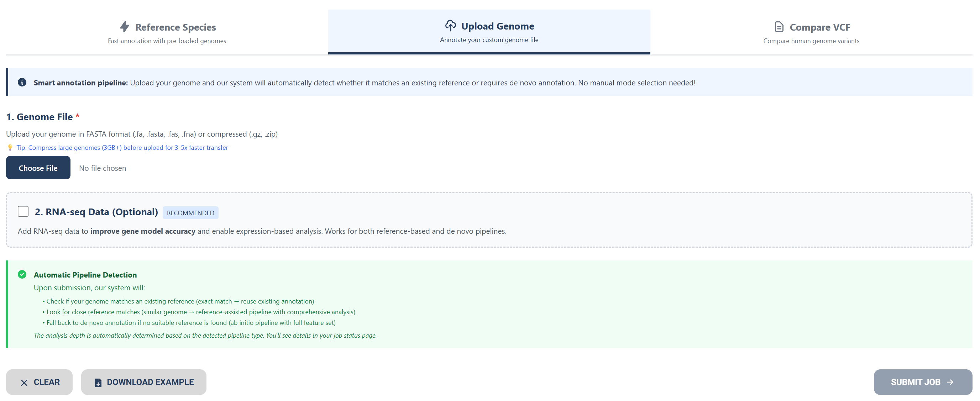Click the lightbulb icon beside the compression tip
The image size is (980, 401).
[x=10, y=147]
